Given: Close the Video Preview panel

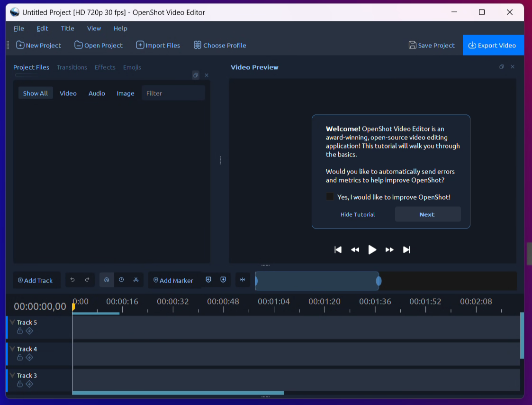Looking at the screenshot, I should coord(513,67).
